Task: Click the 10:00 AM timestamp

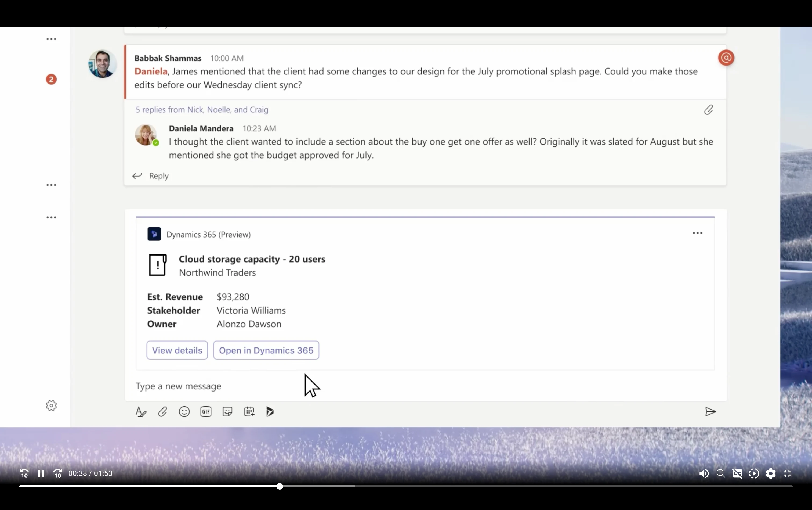Action: coord(227,58)
